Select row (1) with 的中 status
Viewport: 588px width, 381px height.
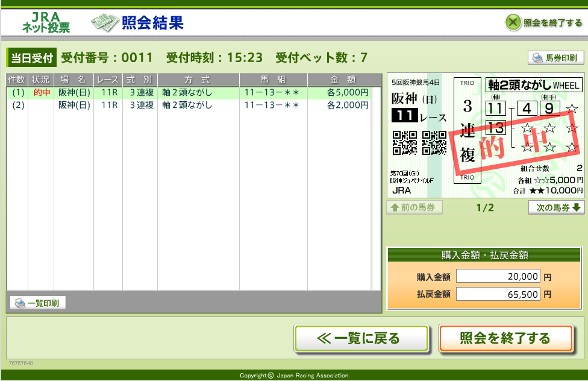pos(189,92)
